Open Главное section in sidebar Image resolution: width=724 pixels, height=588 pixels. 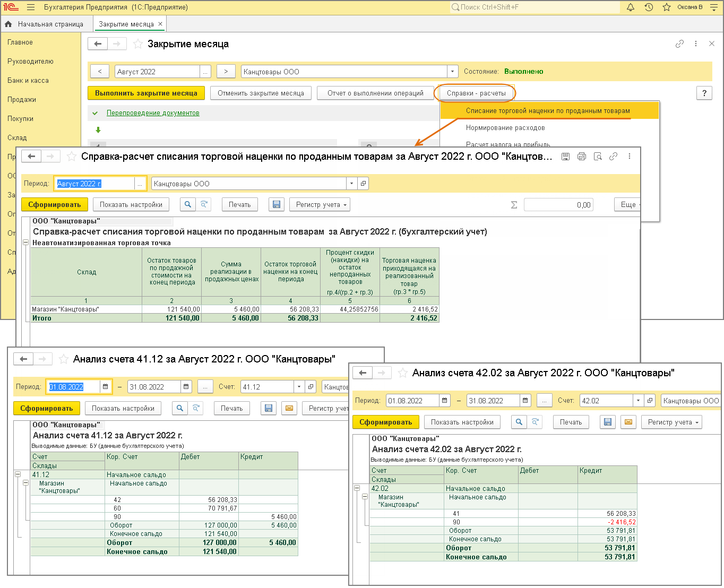click(x=20, y=42)
